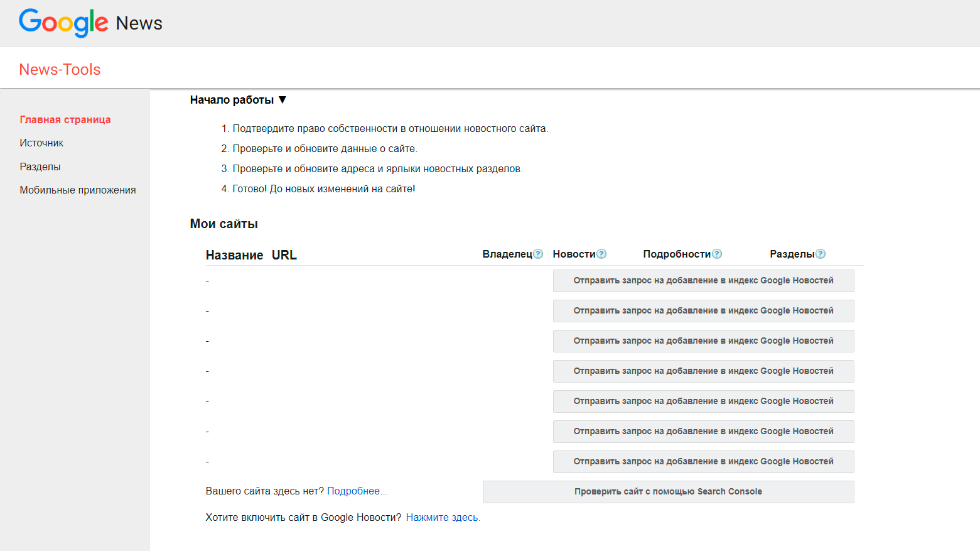Select the Название column header

point(234,255)
